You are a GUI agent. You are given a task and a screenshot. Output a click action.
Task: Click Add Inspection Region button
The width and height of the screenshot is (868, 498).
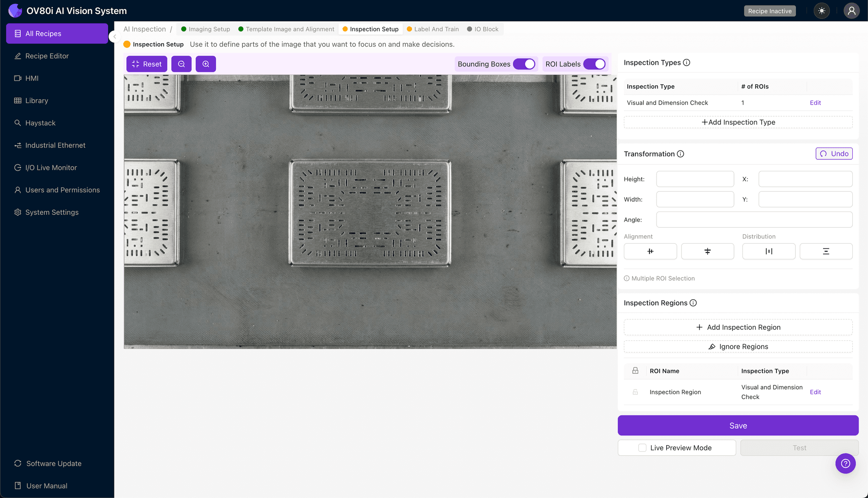[x=738, y=327]
